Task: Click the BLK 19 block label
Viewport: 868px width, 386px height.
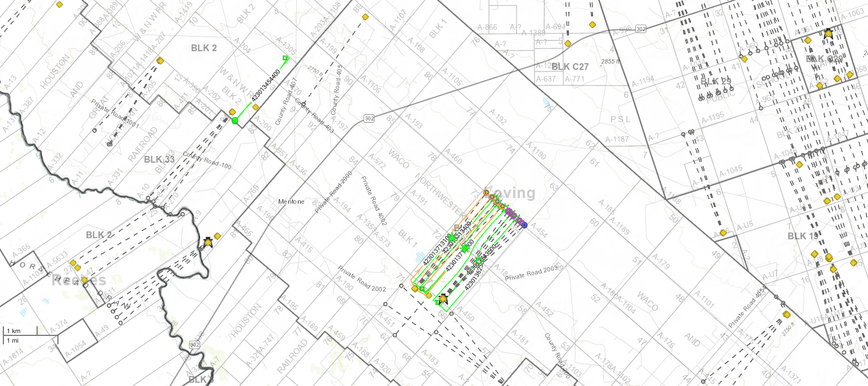Action: 804,236
